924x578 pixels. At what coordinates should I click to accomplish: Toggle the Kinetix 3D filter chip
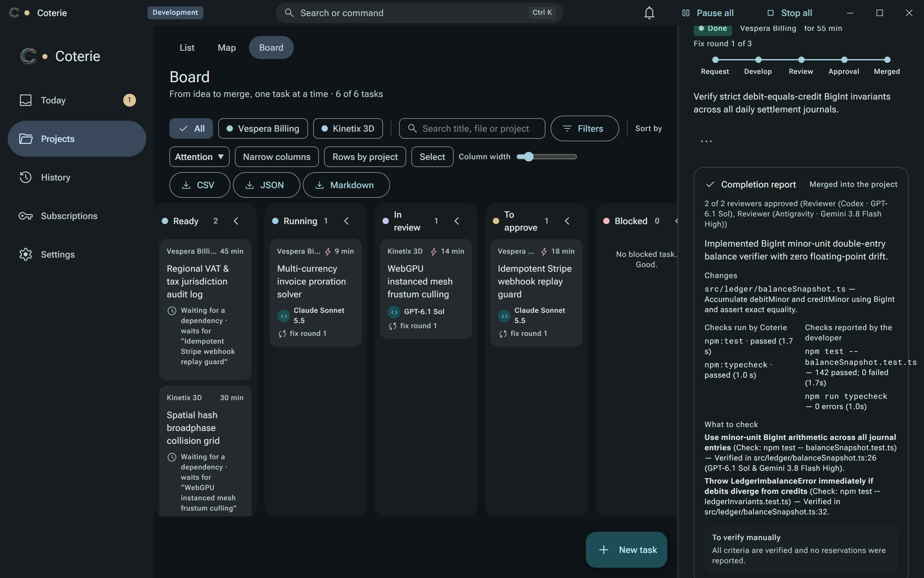coord(348,128)
